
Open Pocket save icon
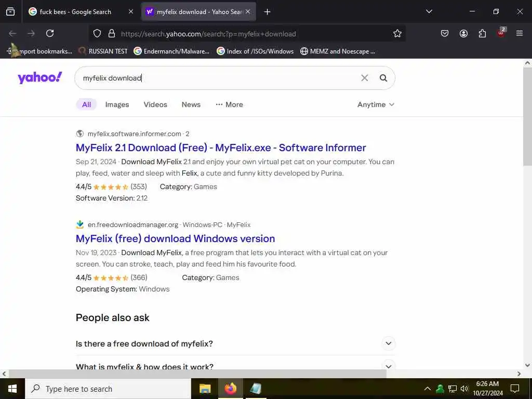tap(445, 33)
